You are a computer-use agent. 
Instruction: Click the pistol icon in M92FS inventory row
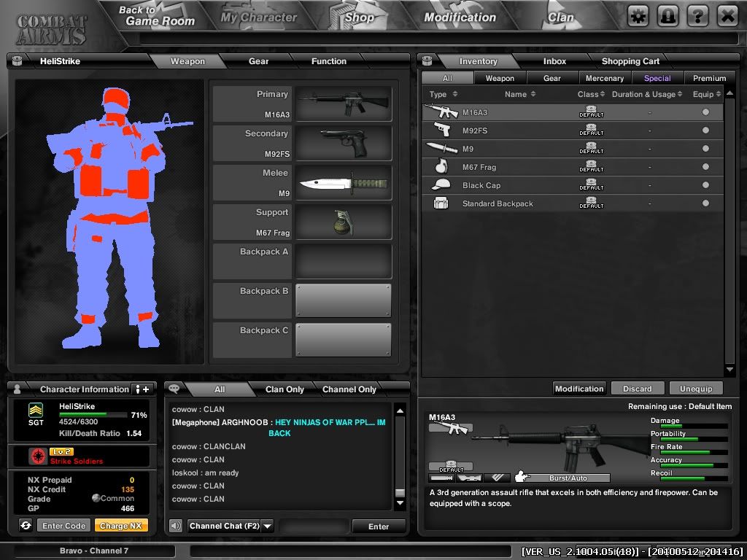coord(442,130)
